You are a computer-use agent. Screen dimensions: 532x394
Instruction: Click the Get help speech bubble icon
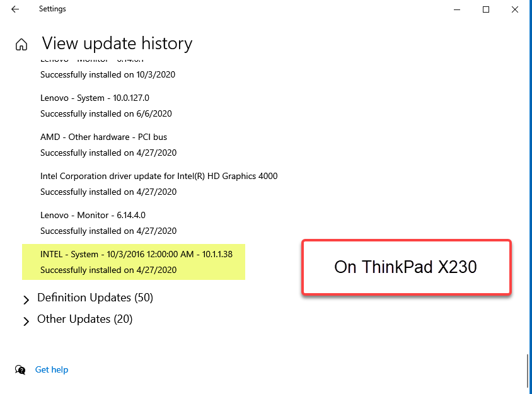(20, 369)
